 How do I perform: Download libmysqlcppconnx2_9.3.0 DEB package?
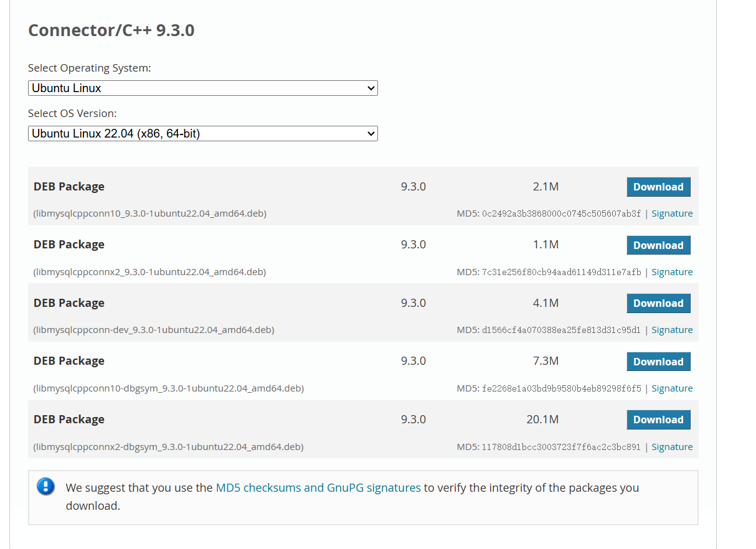point(658,245)
